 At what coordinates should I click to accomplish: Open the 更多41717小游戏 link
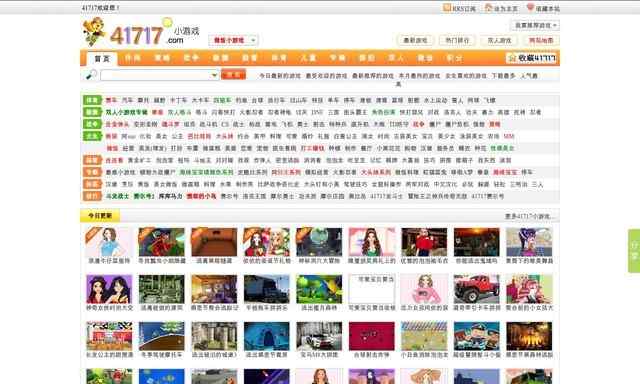point(530,216)
